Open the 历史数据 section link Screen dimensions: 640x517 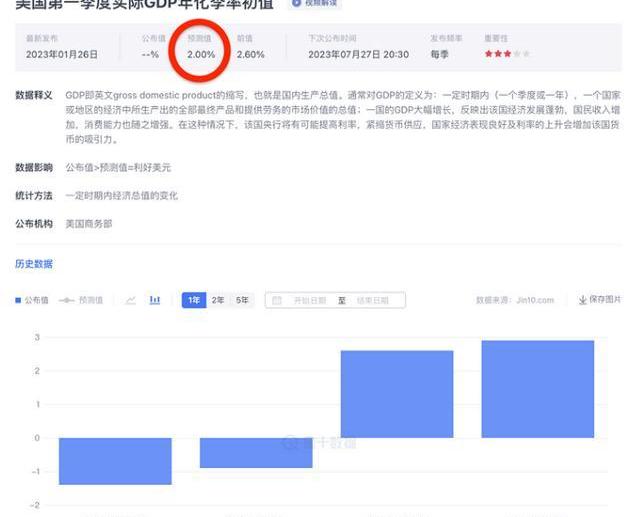34,264
